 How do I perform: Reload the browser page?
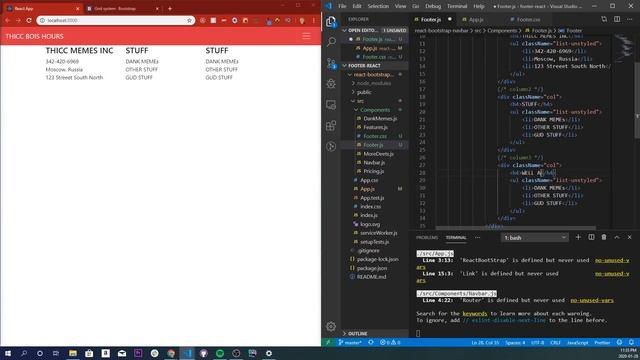tap(29, 20)
